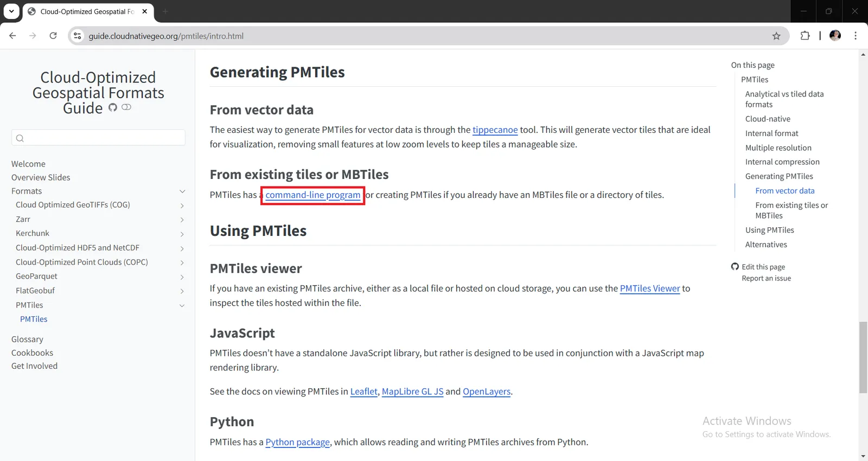Click the browser back arrow

point(12,36)
